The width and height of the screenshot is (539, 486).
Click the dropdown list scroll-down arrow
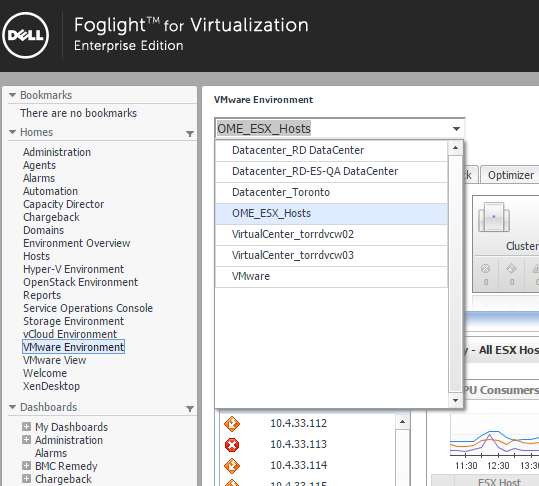point(455,400)
